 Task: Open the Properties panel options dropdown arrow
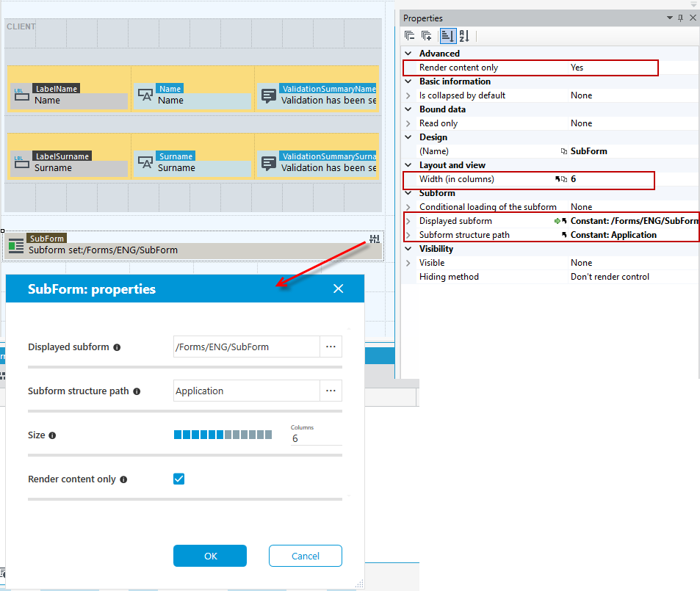coord(670,18)
